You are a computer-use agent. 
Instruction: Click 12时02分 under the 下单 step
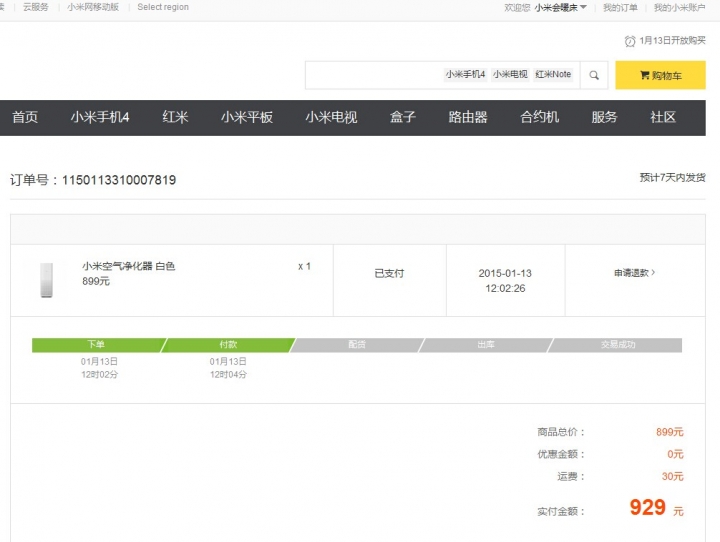(100, 375)
